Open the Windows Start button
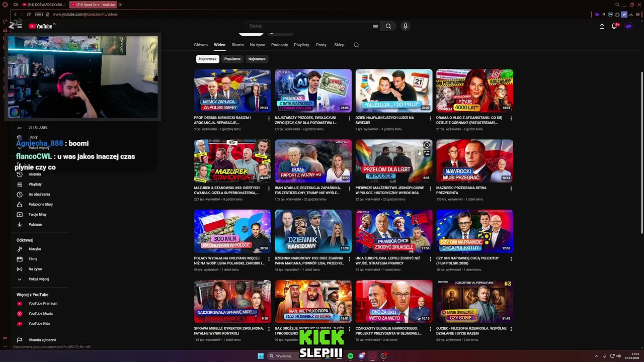 click(x=261, y=356)
